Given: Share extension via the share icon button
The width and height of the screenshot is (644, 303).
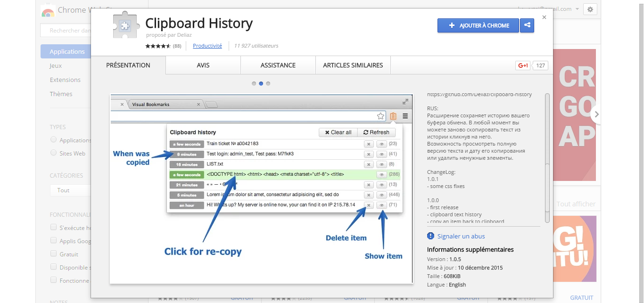Looking at the screenshot, I should click(527, 25).
